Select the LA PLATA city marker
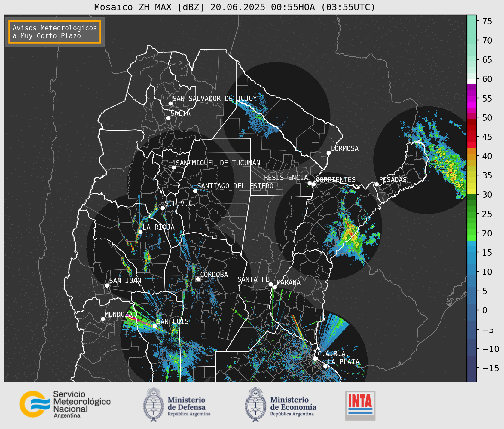 [x=325, y=366]
